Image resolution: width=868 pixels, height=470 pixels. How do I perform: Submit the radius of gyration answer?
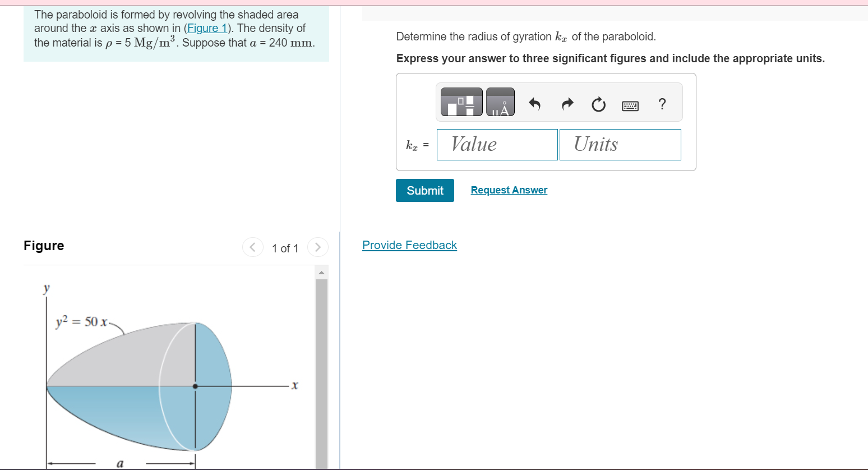coord(424,190)
